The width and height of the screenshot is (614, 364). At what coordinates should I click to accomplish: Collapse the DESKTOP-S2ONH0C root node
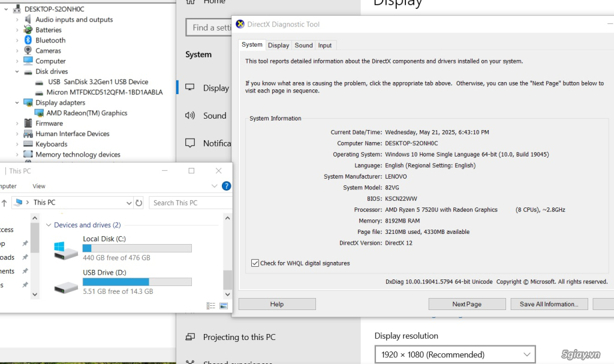point(6,8)
